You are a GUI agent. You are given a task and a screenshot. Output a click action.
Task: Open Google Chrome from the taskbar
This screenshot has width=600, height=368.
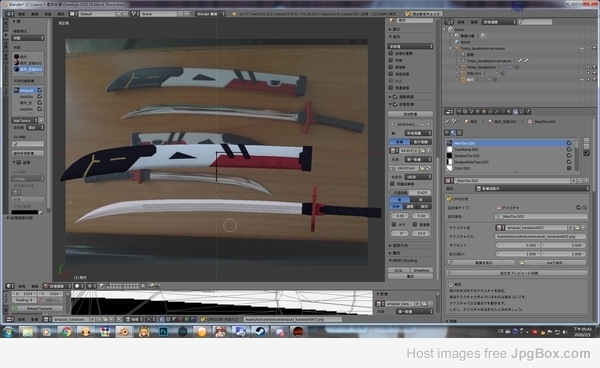tap(66, 331)
